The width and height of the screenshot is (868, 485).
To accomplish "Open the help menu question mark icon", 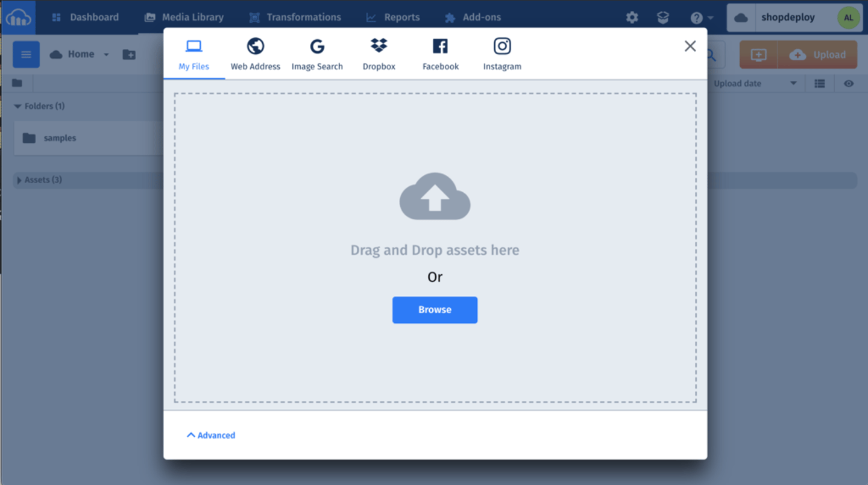I will (697, 17).
